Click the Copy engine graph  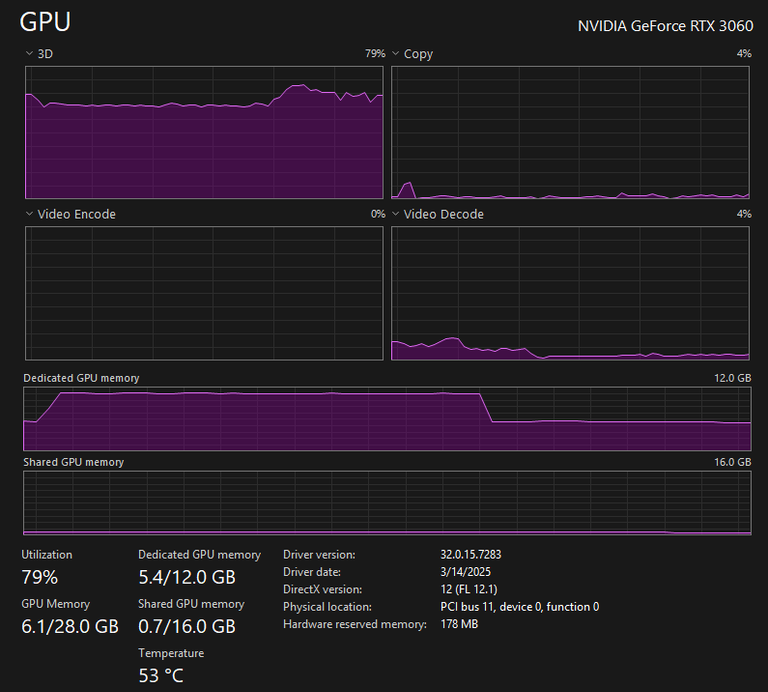click(x=571, y=132)
